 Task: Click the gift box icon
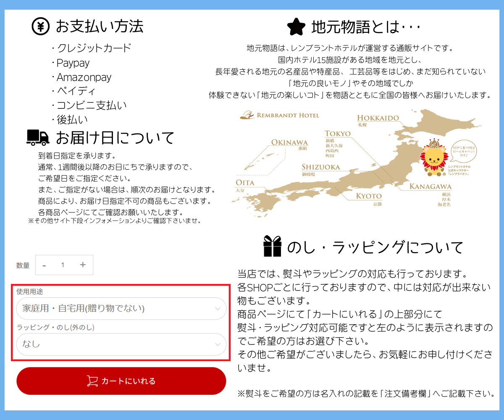pyautogui.click(x=272, y=246)
